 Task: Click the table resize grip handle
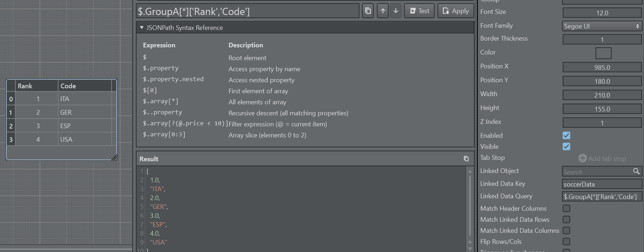(114, 158)
